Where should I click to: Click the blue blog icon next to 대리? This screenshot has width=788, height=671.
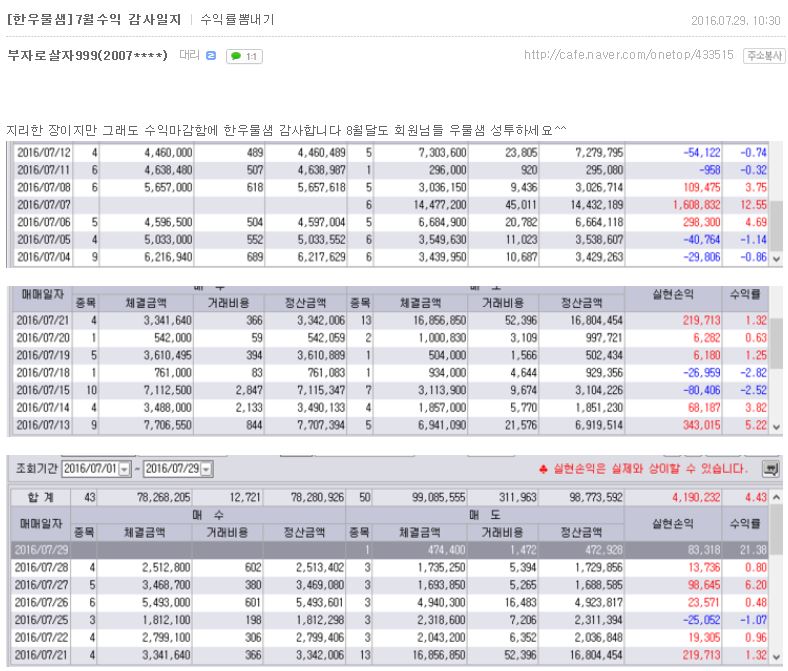[211, 55]
